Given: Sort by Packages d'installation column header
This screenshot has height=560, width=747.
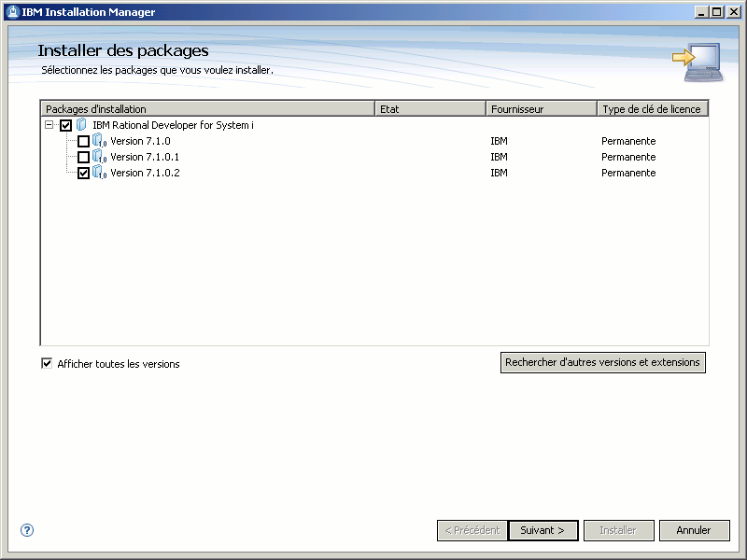Looking at the screenshot, I should click(207, 109).
